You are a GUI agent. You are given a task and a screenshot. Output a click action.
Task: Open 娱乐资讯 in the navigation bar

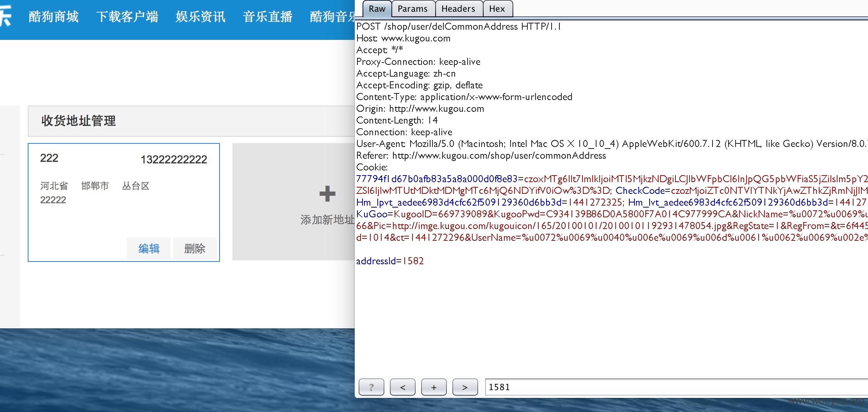click(200, 16)
